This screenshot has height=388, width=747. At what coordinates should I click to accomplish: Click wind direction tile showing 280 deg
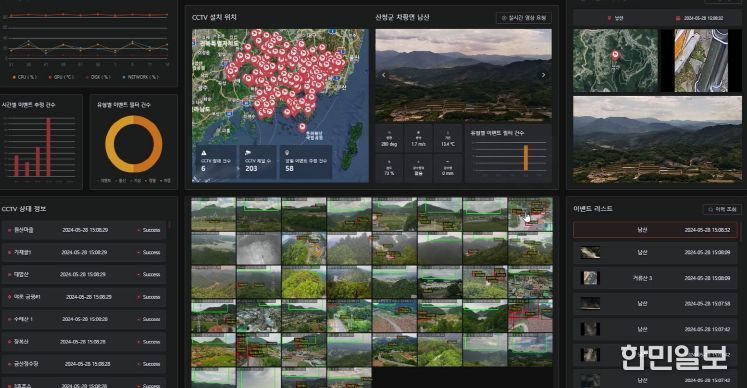tap(389, 139)
